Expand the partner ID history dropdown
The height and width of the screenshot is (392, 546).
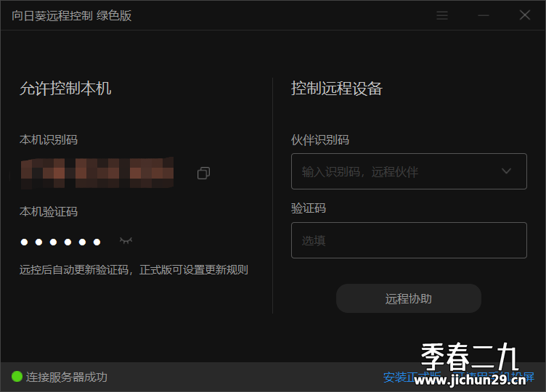coord(506,171)
